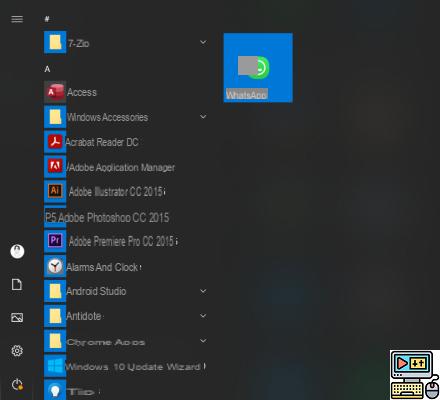This screenshot has height=400, width=440.
Task: Select 'Adobe Premiere Pro CC 2015' label
Action: click(x=122, y=241)
